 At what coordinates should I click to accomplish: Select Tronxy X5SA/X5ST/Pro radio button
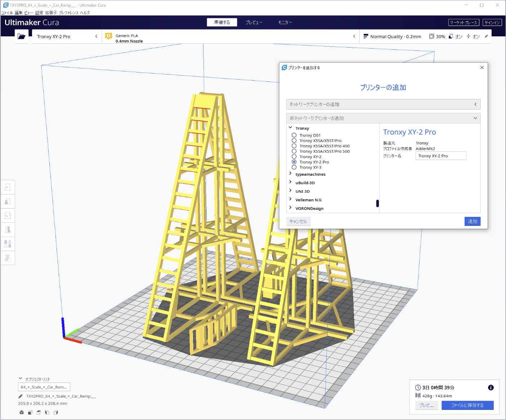click(x=294, y=141)
